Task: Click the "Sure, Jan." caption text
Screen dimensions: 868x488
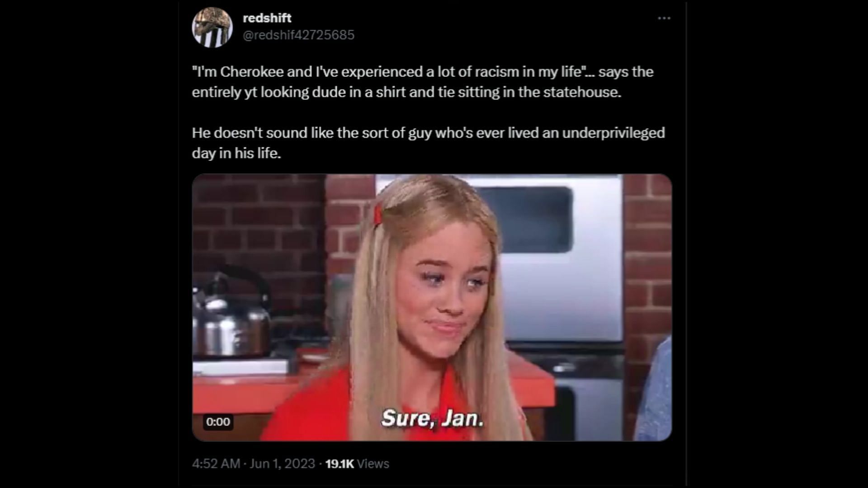Action: [432, 418]
